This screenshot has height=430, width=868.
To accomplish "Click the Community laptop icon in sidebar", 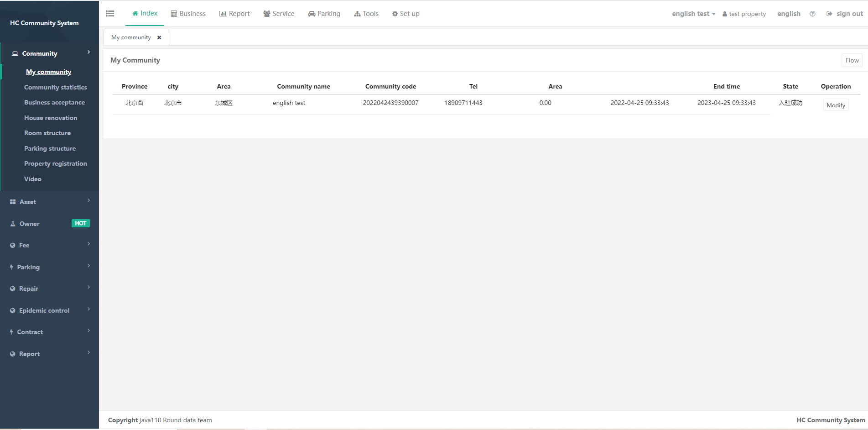I will [x=15, y=53].
